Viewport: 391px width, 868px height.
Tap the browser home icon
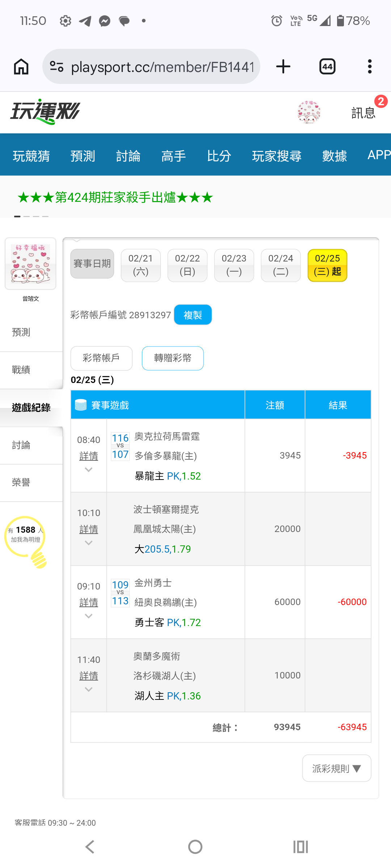[21, 67]
